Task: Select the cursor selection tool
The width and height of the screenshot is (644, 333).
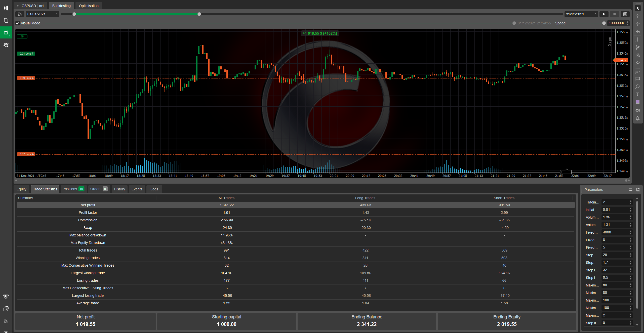Action: pyautogui.click(x=638, y=8)
